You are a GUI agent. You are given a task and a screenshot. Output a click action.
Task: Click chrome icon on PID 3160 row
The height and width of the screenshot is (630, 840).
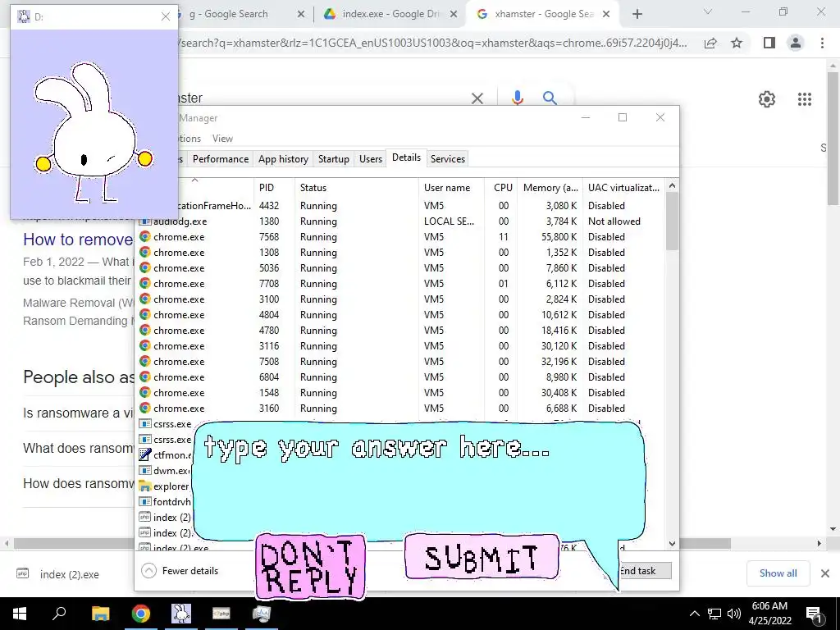144,407
